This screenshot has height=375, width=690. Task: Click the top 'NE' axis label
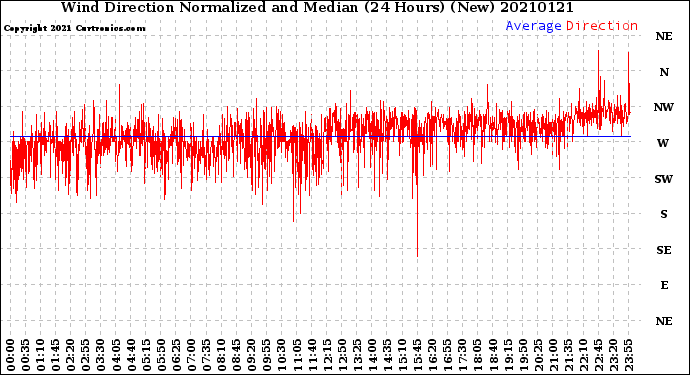point(664,36)
